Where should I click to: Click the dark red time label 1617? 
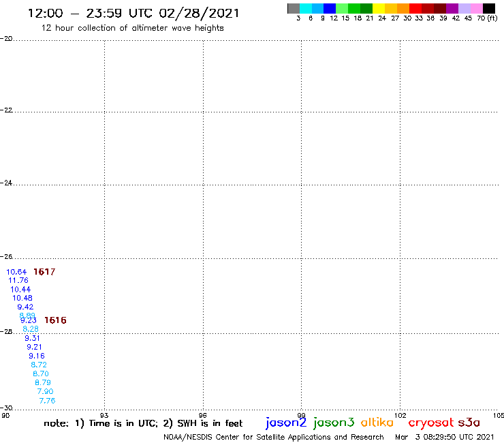[44, 272]
